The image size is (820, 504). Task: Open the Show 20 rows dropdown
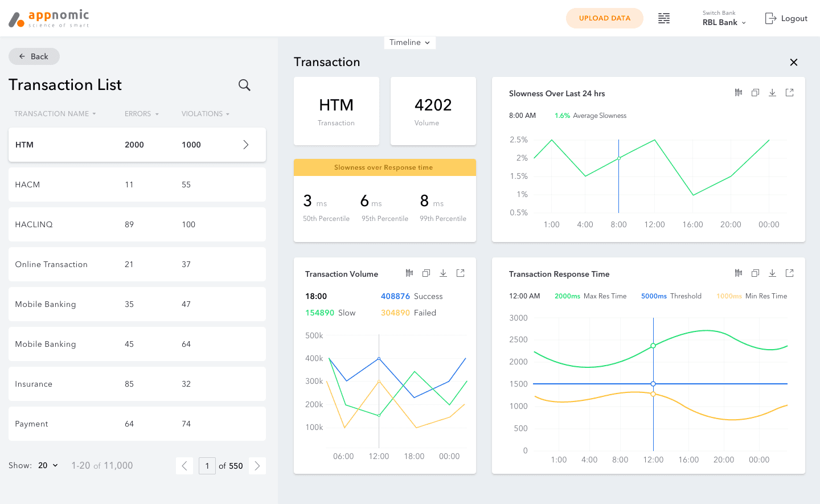(48, 465)
